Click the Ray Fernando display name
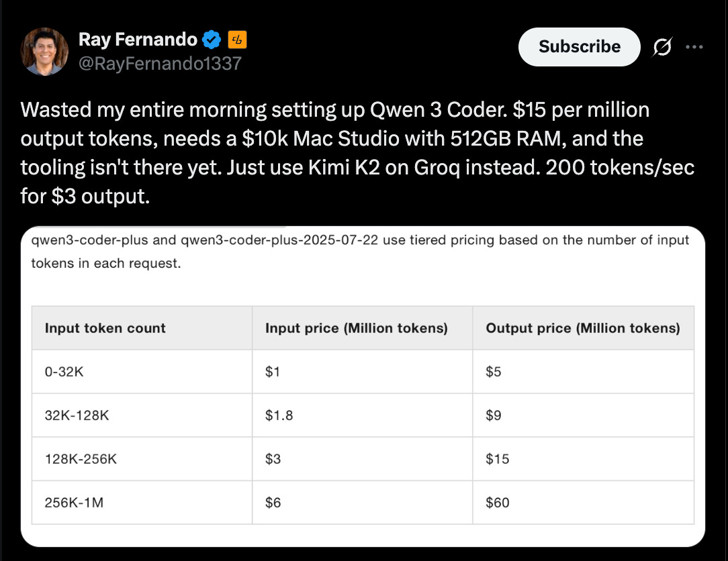This screenshot has width=728, height=561. tap(138, 40)
